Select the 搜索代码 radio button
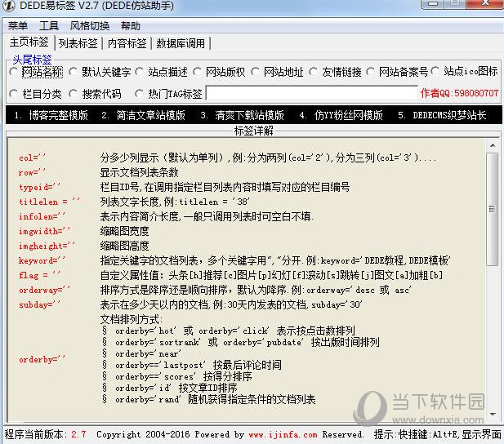 pyautogui.click(x=95, y=94)
